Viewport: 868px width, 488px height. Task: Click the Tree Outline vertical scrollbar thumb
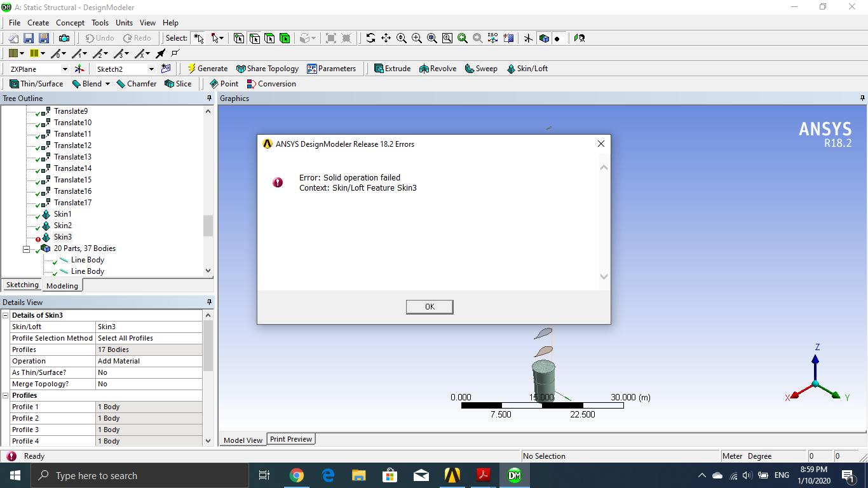(208, 226)
